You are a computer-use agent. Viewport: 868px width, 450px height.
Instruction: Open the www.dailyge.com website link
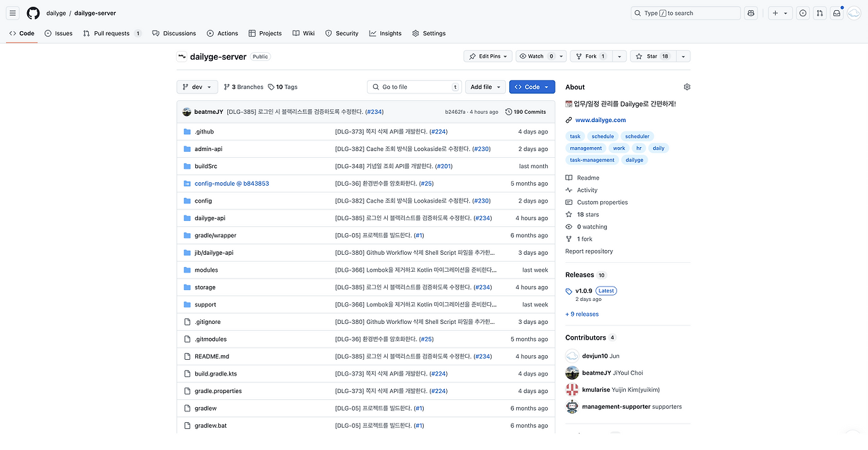[x=600, y=120]
